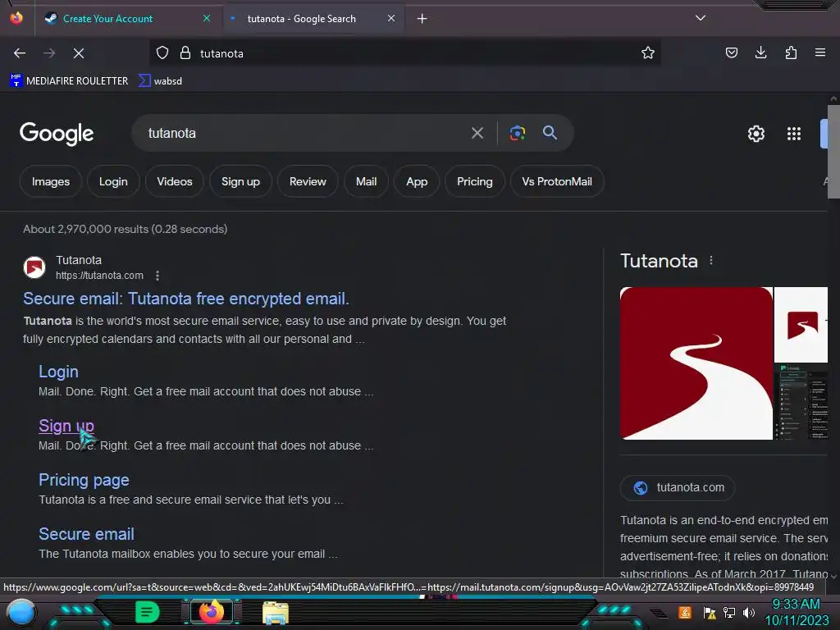Open the about-this-result menu beside tutanota.com URL
This screenshot has width=840, height=630.
point(157,276)
